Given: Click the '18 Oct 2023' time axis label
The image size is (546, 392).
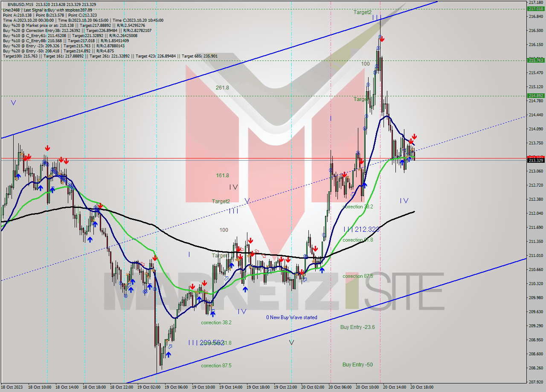Looking at the screenshot, I should pos(12,388).
